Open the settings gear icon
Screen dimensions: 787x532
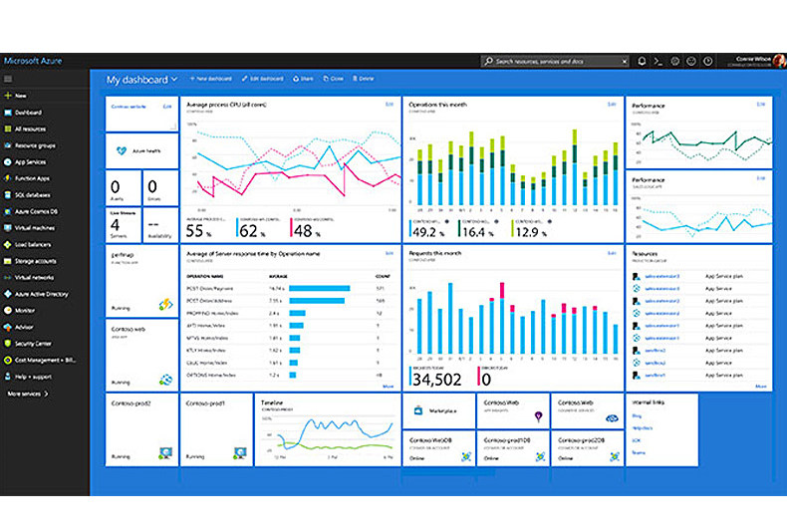pos(675,61)
